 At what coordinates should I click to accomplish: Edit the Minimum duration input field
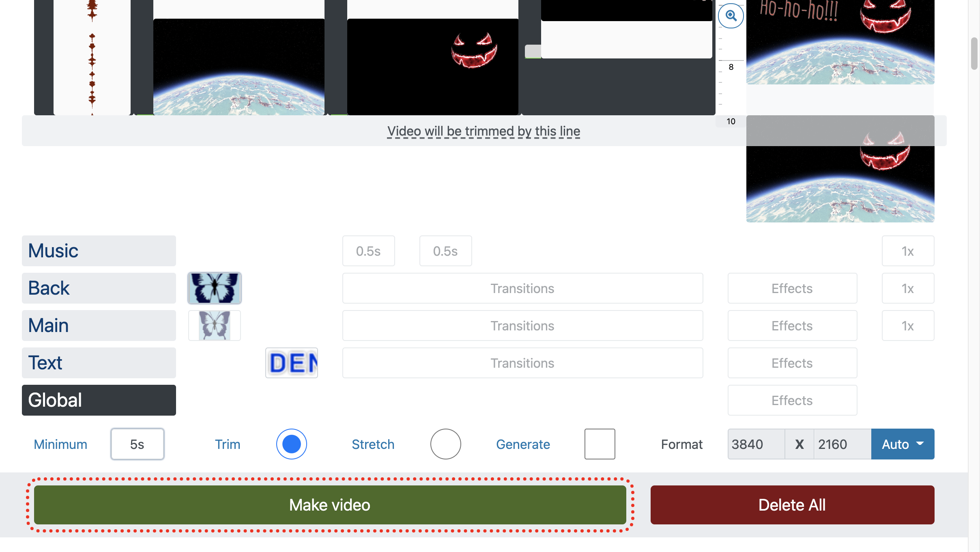coord(138,444)
